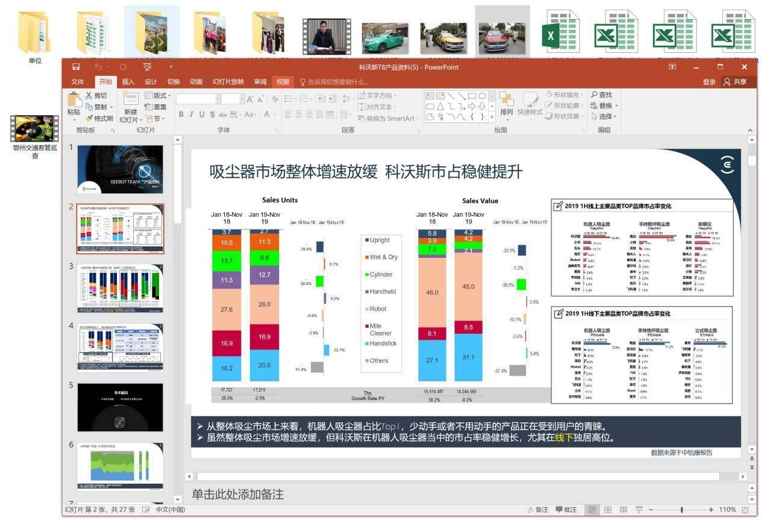Click the Notes (备注) status bar button
Viewport: 764px width, 532px height.
[x=538, y=510]
